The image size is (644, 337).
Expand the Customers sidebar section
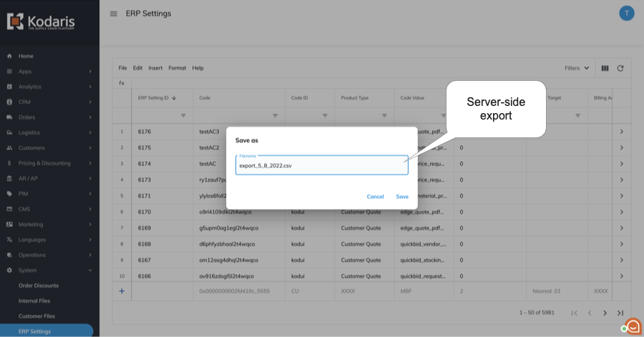coord(90,148)
